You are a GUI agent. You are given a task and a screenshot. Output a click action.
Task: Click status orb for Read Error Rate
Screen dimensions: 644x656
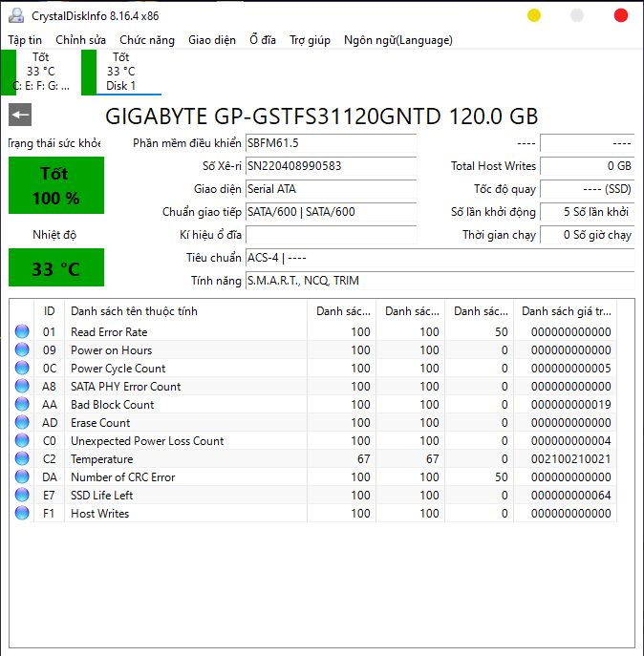(22, 332)
